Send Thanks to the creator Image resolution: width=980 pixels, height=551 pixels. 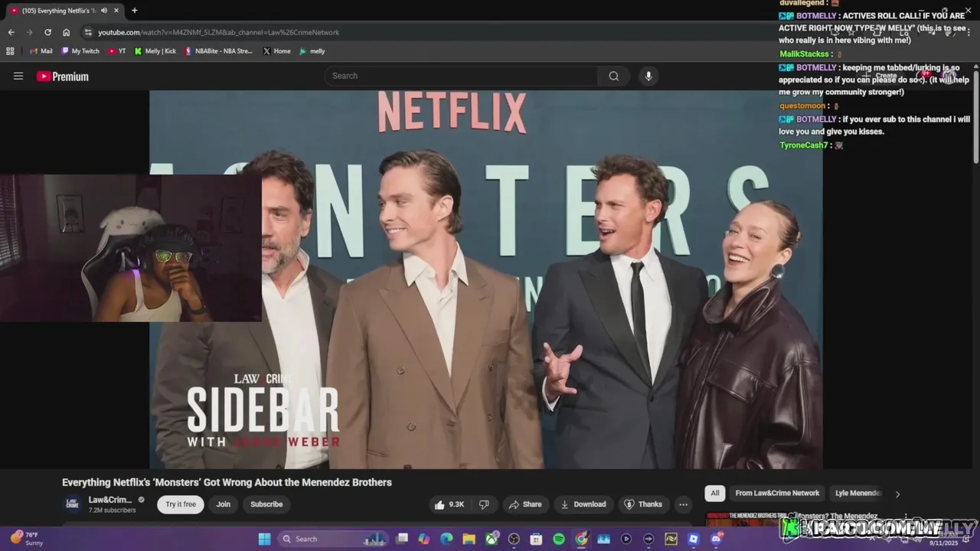tap(643, 504)
